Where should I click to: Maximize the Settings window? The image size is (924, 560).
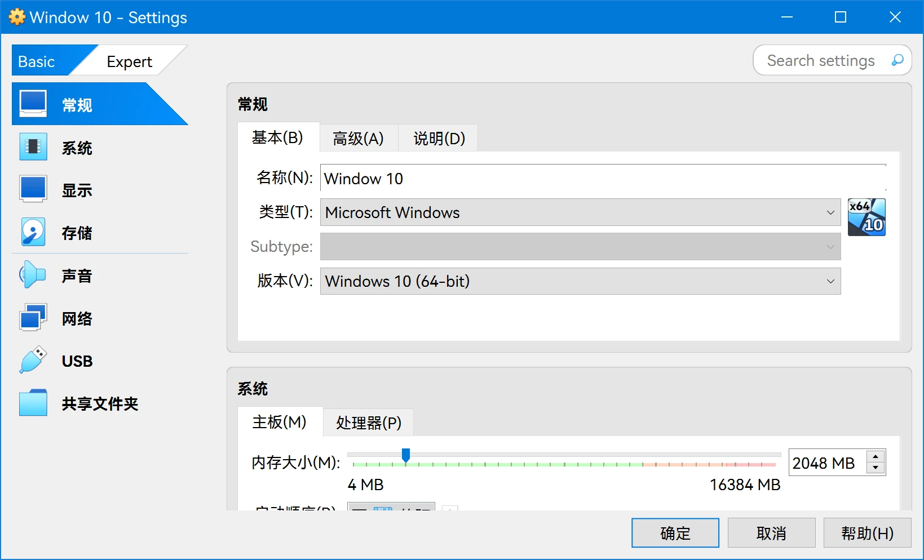(x=840, y=17)
